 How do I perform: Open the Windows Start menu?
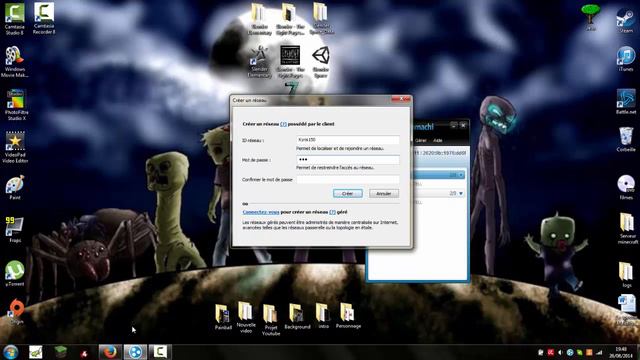coord(10,352)
